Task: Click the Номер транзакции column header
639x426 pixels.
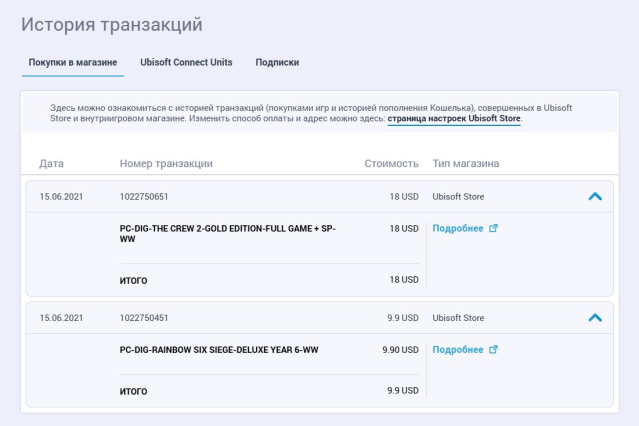Action: click(x=166, y=163)
